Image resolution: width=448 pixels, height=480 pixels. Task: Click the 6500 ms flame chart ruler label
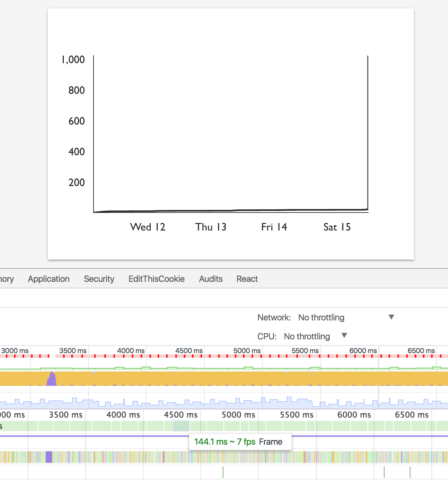tap(412, 415)
